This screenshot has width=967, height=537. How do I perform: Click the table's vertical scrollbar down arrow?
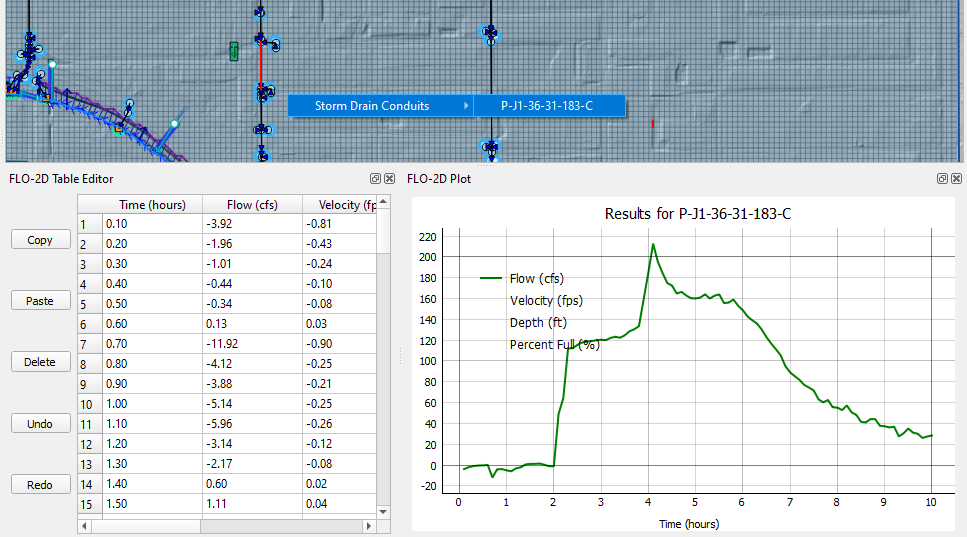[x=383, y=510]
